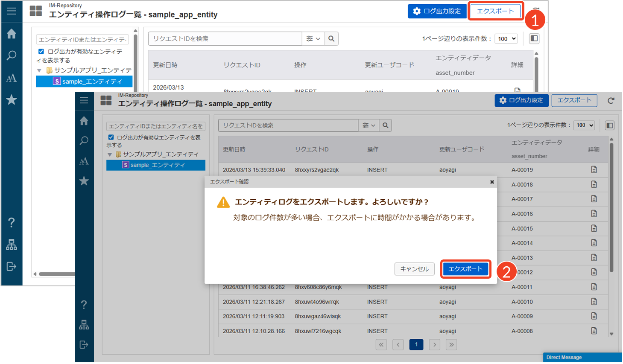This screenshot has width=623, height=364.
Task: Open the items-per-page dropdown in the foreground window
Action: 584,125
